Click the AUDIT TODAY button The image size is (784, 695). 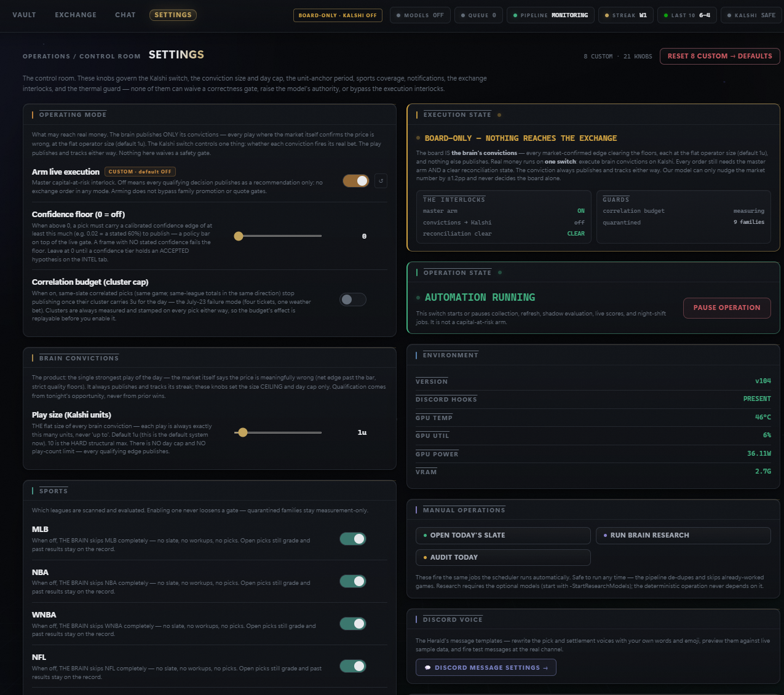click(503, 557)
